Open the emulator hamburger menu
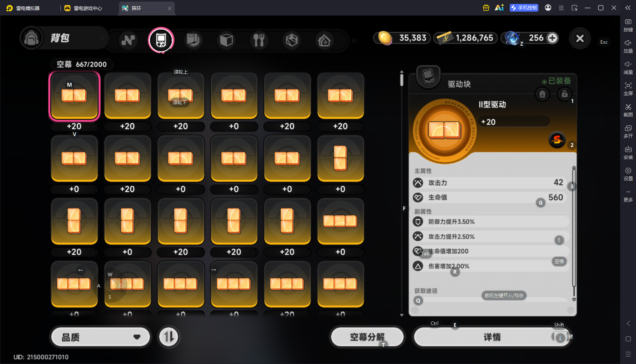Viewport: 636px width, 364px height. click(x=561, y=8)
